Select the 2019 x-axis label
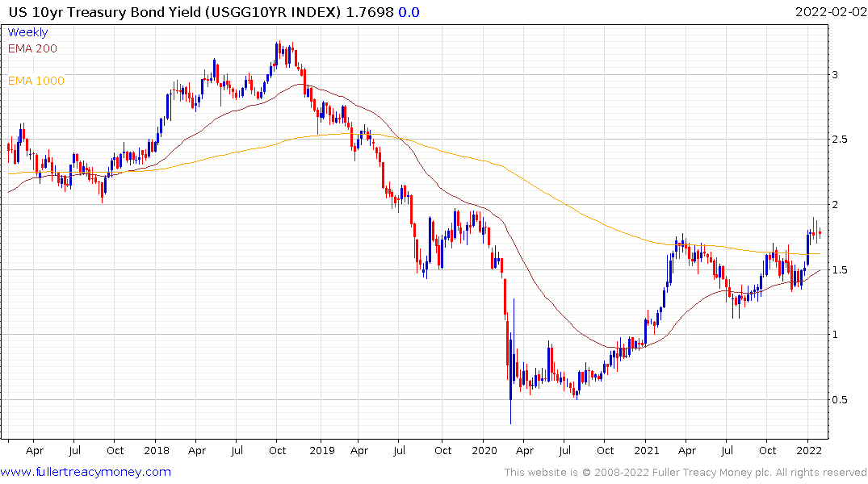This screenshot has width=868, height=484. pos(321,450)
